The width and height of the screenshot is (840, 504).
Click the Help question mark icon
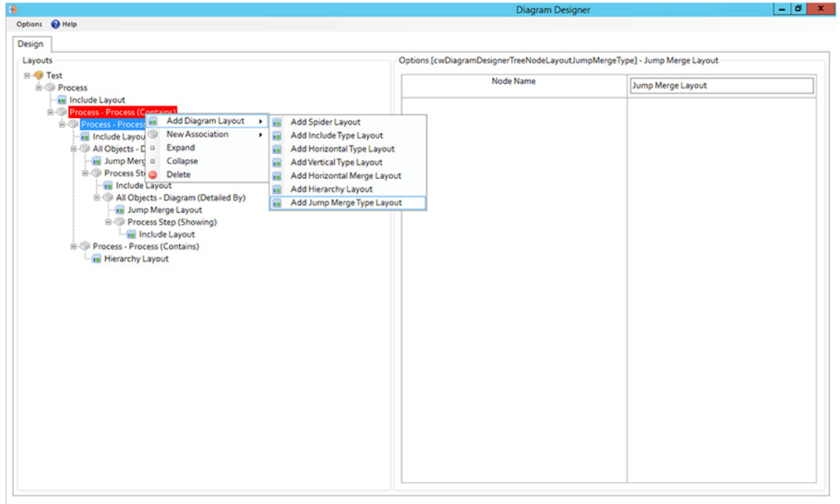click(x=56, y=24)
